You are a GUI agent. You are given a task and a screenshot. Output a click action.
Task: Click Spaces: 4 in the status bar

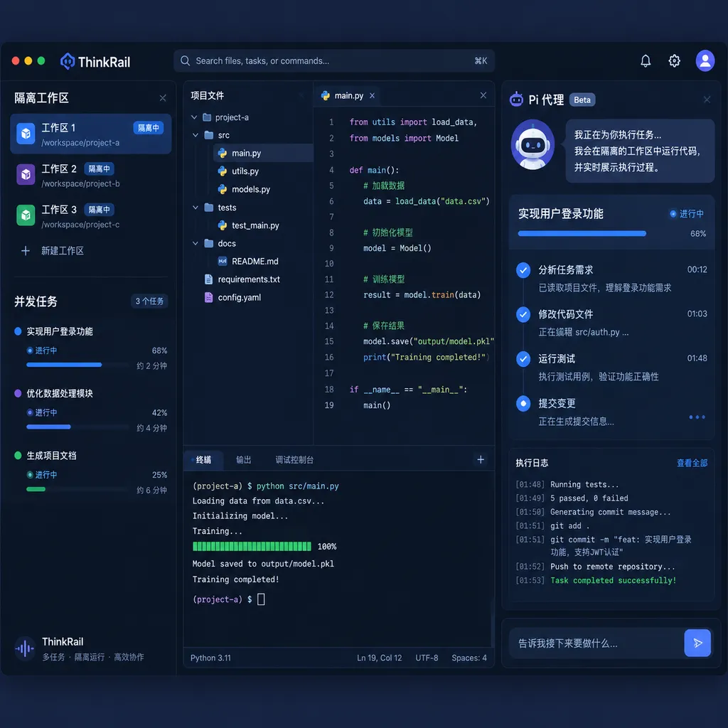469,658
